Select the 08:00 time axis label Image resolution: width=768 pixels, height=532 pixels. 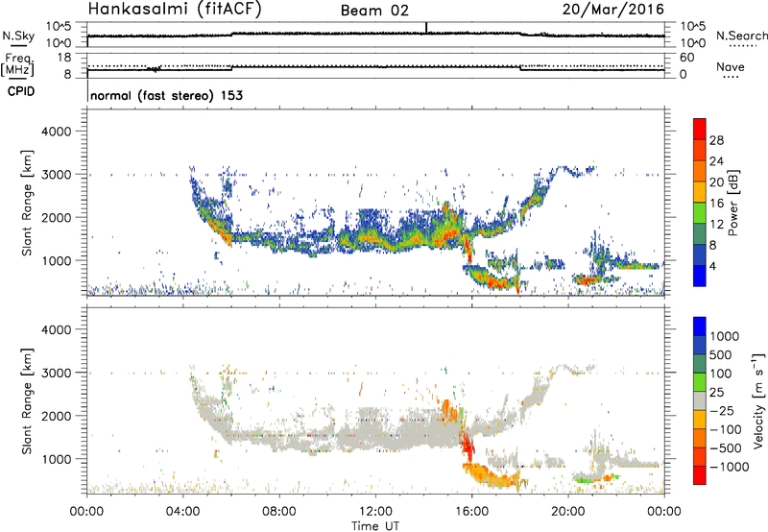coord(279,512)
